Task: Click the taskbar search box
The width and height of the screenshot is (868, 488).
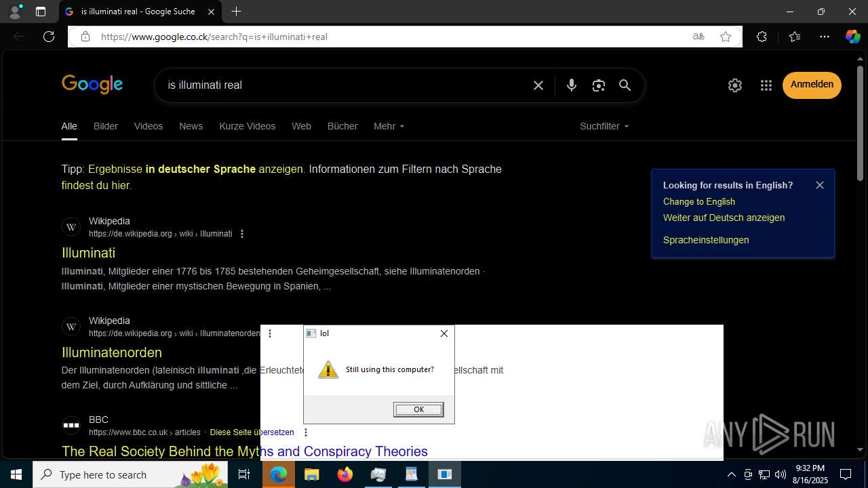Action: point(130,474)
